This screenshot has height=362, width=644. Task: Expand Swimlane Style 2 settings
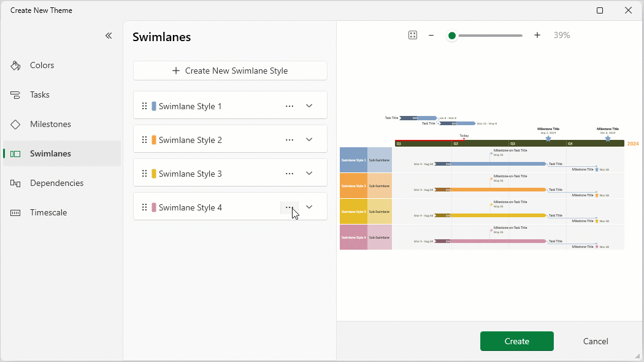[309, 140]
